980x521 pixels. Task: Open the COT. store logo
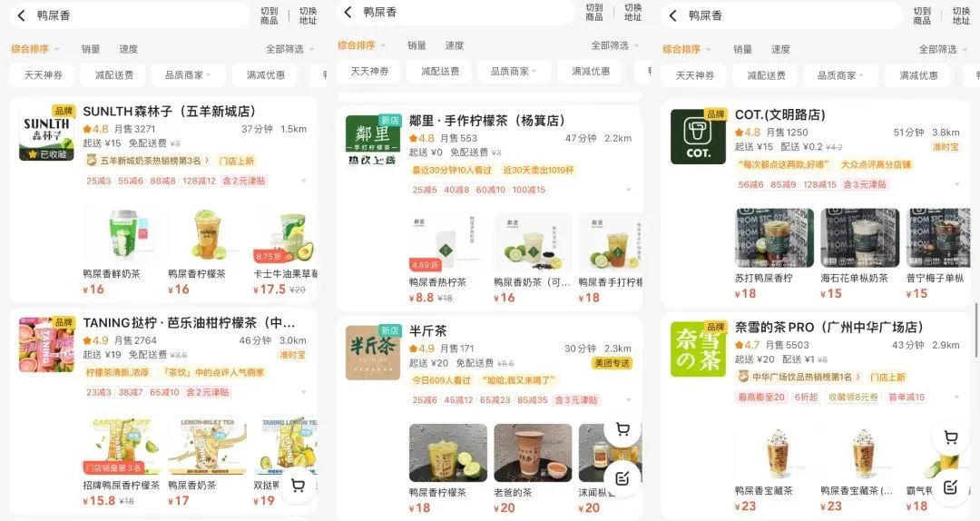pos(698,136)
